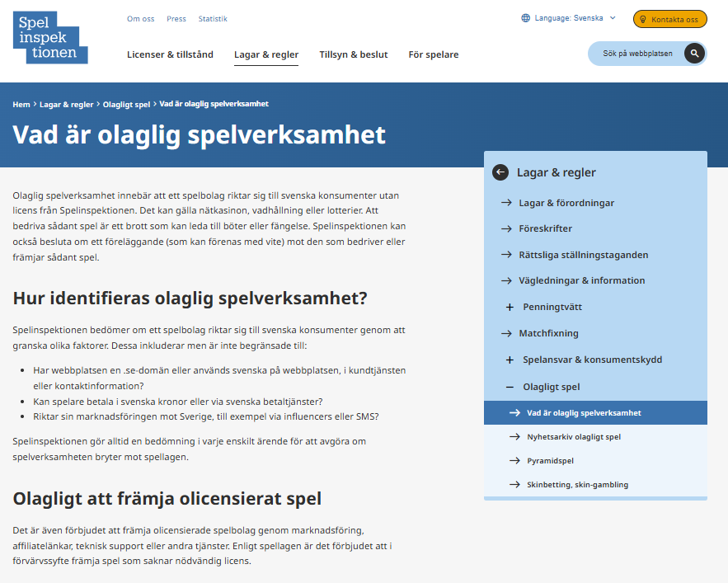
Task: Click the lightbulb icon on Kontakta oss
Action: pyautogui.click(x=641, y=17)
